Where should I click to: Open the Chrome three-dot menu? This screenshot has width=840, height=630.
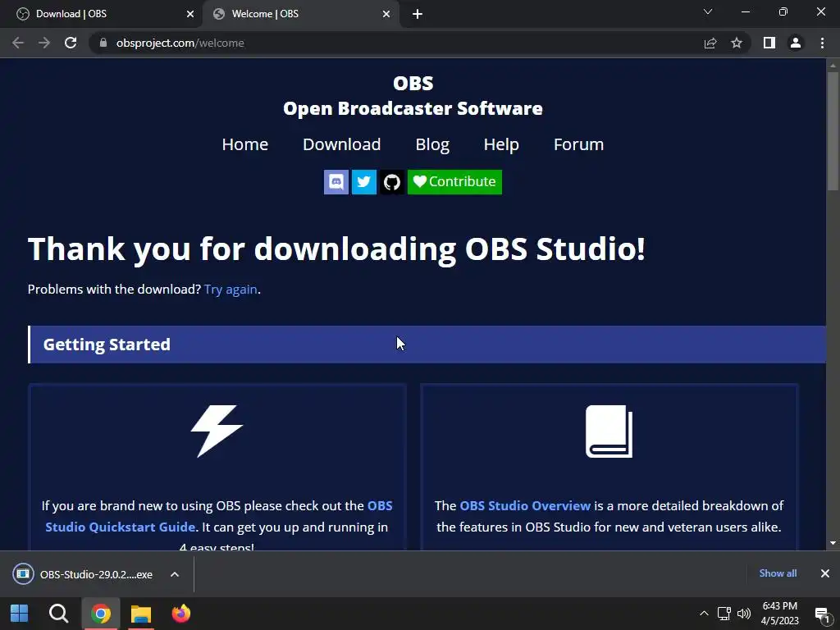click(x=822, y=43)
